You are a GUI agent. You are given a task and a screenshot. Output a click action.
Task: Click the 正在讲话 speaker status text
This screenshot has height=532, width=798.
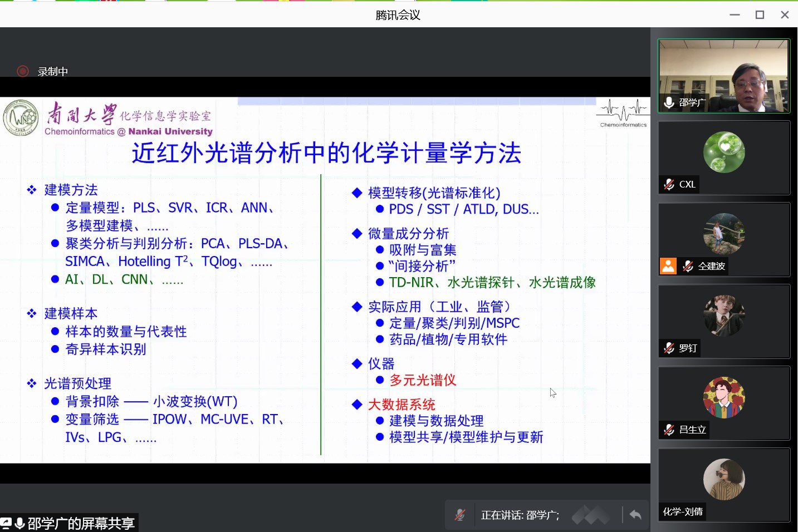[x=520, y=515]
